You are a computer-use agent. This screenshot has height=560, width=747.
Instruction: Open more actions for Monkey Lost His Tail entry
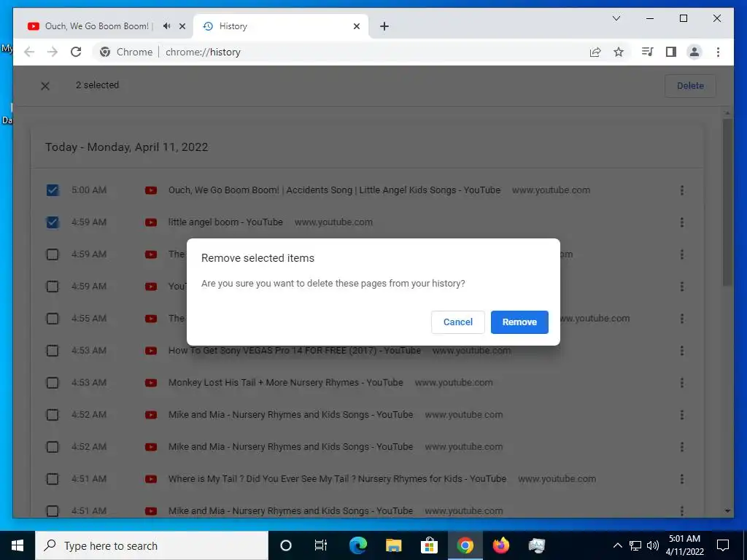pos(682,382)
